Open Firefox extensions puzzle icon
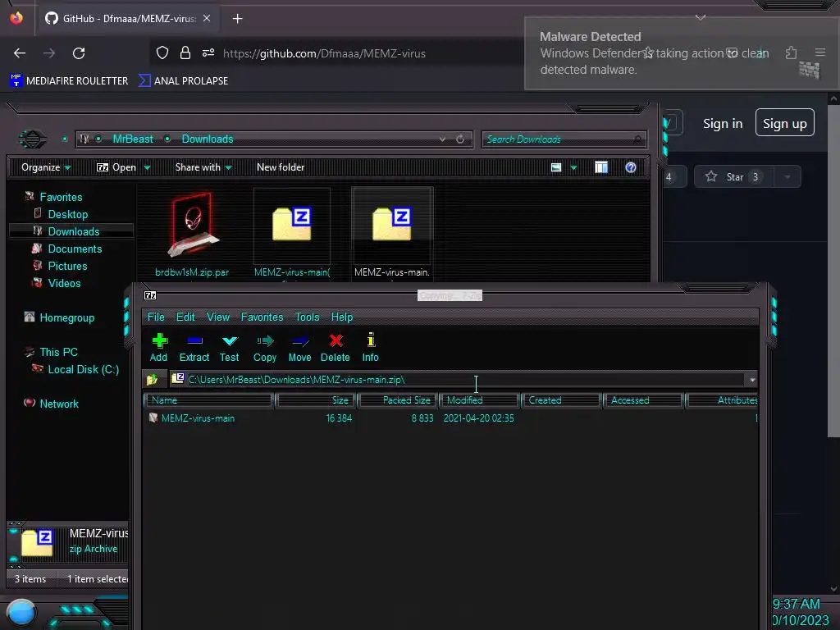This screenshot has height=630, width=840. (791, 52)
